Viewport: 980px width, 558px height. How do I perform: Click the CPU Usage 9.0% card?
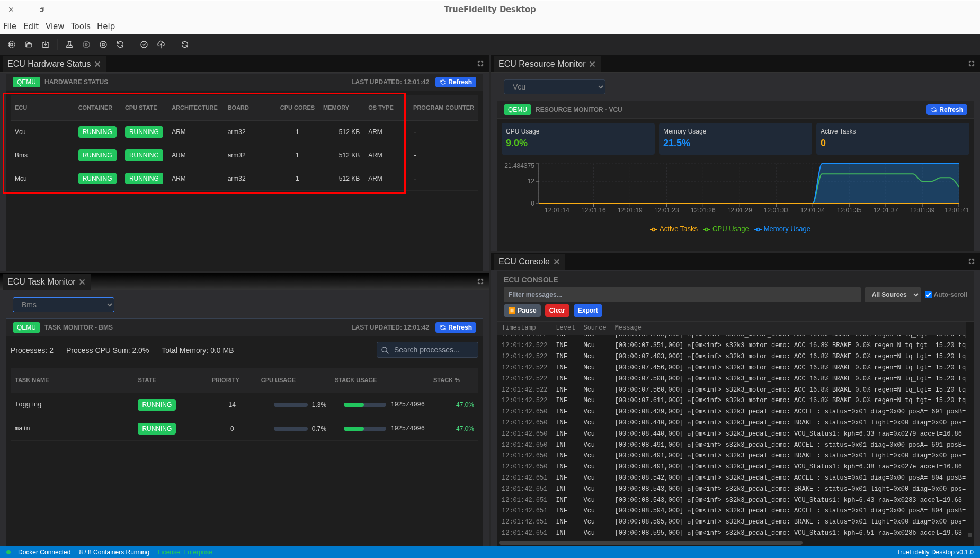pyautogui.click(x=578, y=139)
